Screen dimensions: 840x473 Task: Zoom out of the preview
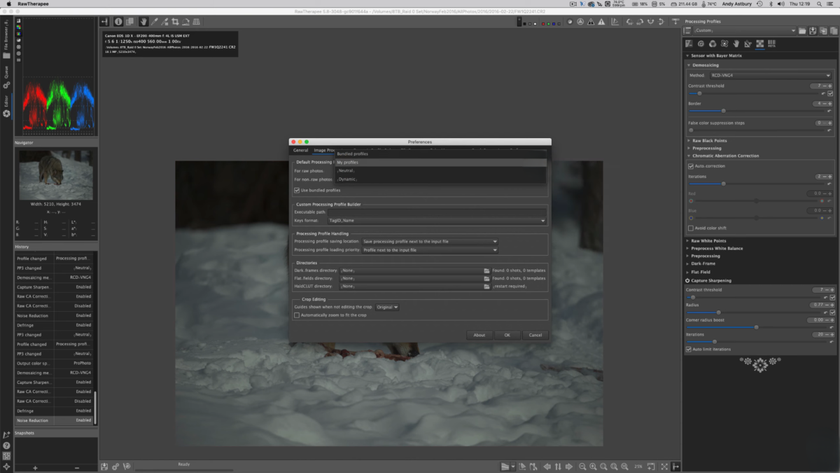pyautogui.click(x=582, y=467)
